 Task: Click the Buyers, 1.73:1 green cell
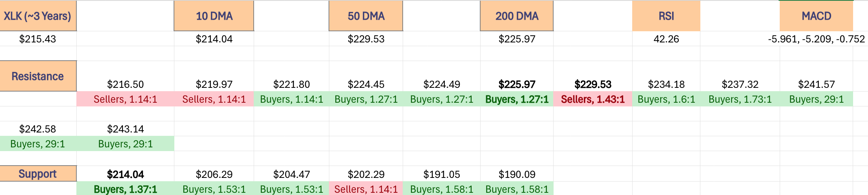pyautogui.click(x=740, y=99)
